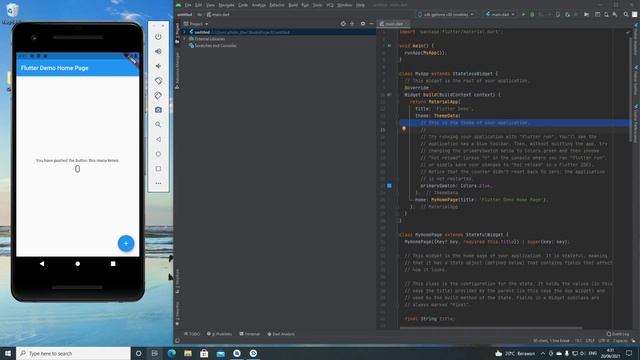The image size is (640, 360).
Task: Open Microsoft Store from the taskbar
Action: 204,353
